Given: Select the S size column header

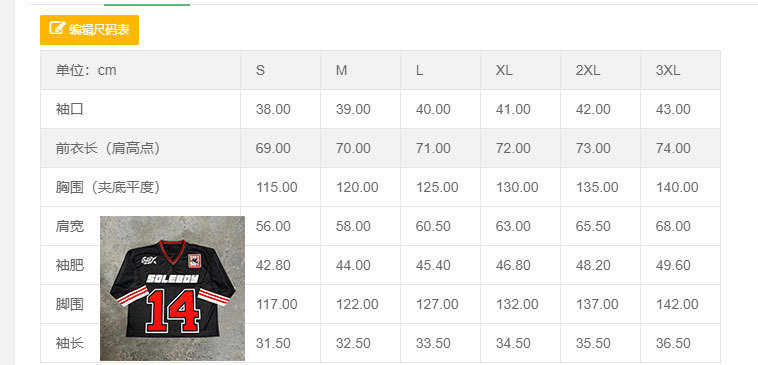Looking at the screenshot, I should tap(260, 71).
